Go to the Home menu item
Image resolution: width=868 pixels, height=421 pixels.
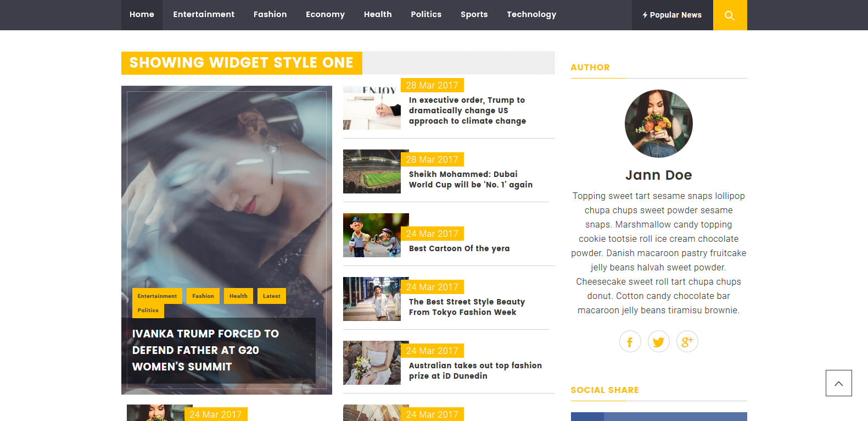142,15
